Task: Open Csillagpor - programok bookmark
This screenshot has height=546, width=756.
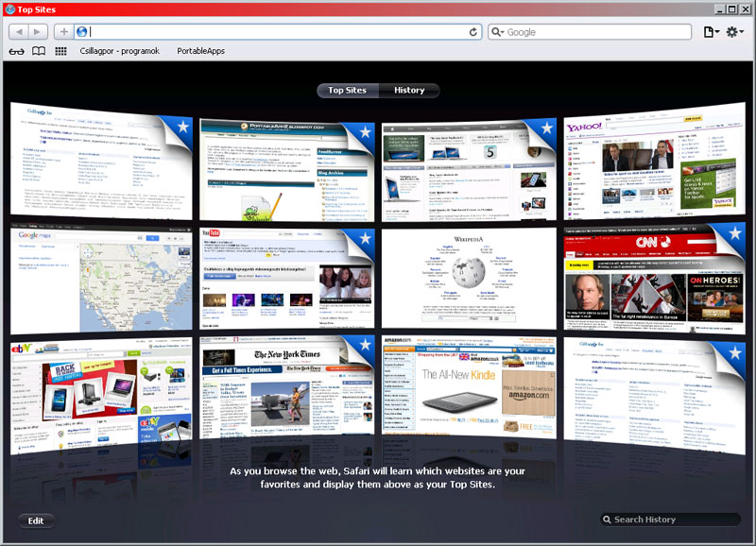Action: tap(120, 51)
